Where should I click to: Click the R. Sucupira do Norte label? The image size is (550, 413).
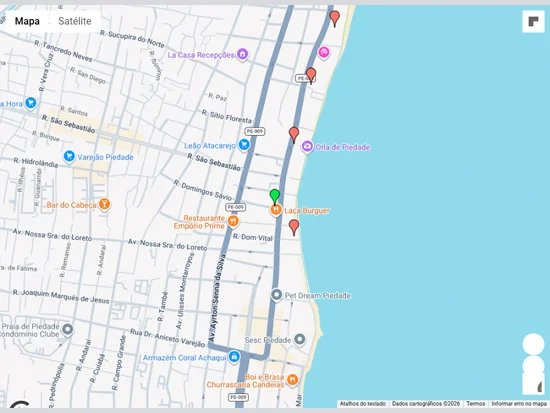(x=132, y=39)
